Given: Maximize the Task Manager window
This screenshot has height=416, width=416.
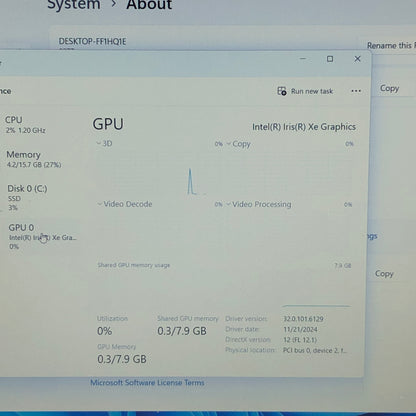Looking at the screenshot, I should (330, 59).
